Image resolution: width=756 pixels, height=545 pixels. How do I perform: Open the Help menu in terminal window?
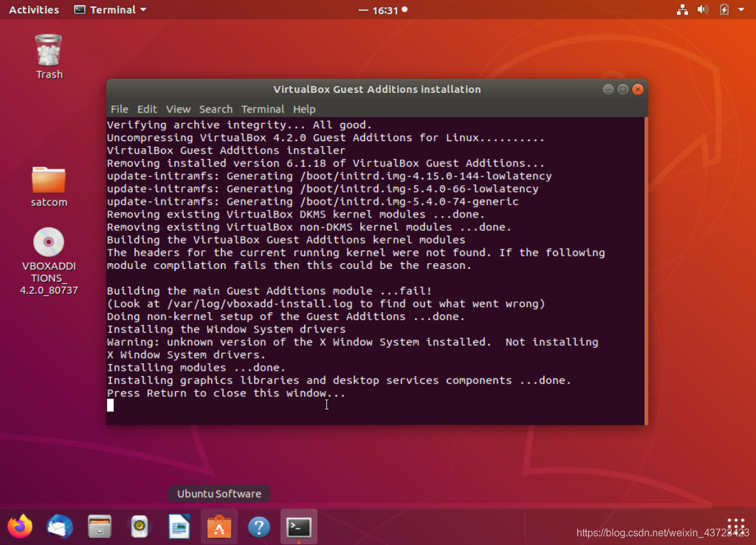click(x=304, y=109)
